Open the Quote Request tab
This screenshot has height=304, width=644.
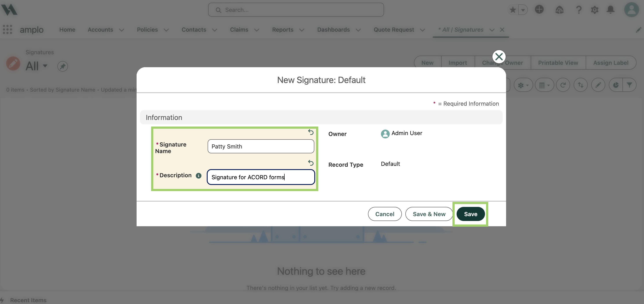pyautogui.click(x=394, y=30)
